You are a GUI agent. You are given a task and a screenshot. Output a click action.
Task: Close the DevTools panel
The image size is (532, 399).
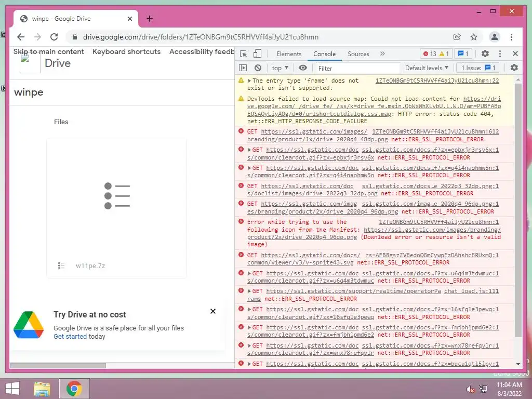pos(515,54)
